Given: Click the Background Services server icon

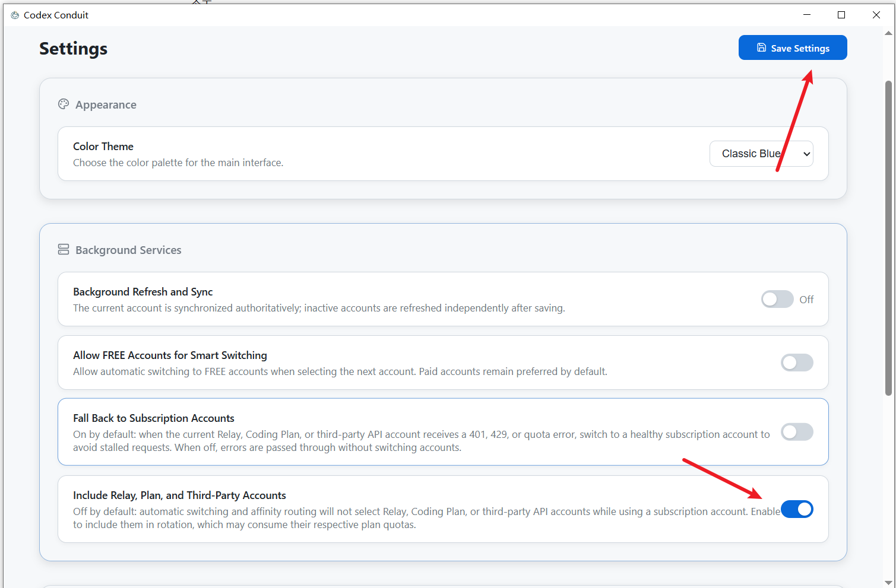Looking at the screenshot, I should coord(64,250).
